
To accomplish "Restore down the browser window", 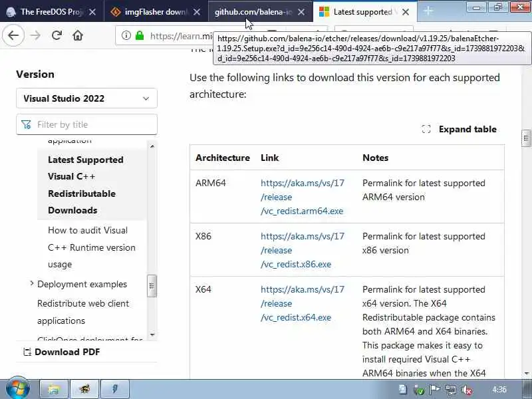I will tap(497, 7).
